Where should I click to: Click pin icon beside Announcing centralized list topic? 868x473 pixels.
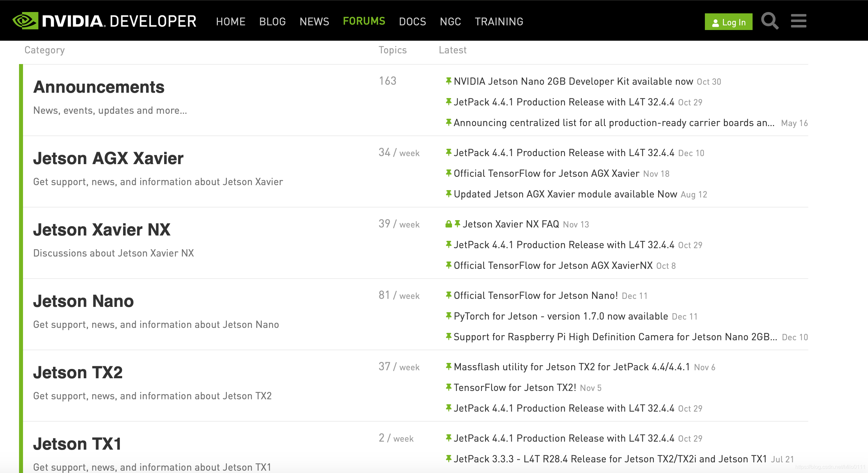(448, 122)
